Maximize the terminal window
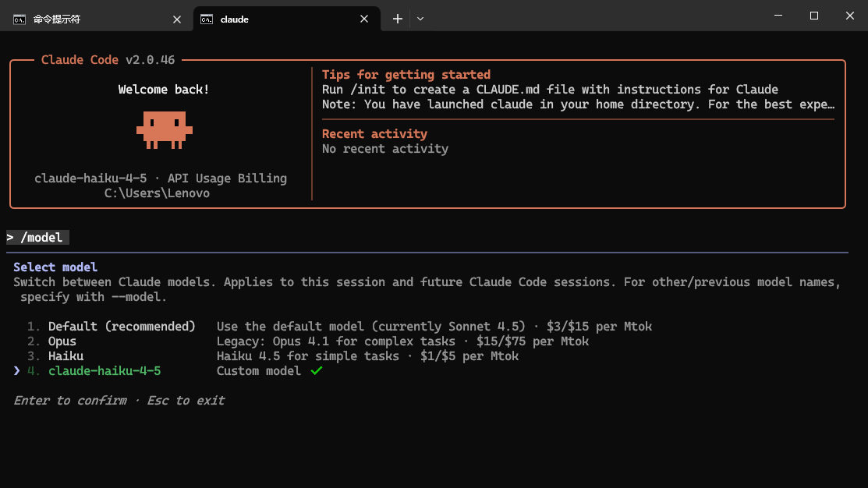The height and width of the screenshot is (488, 868). click(x=813, y=16)
